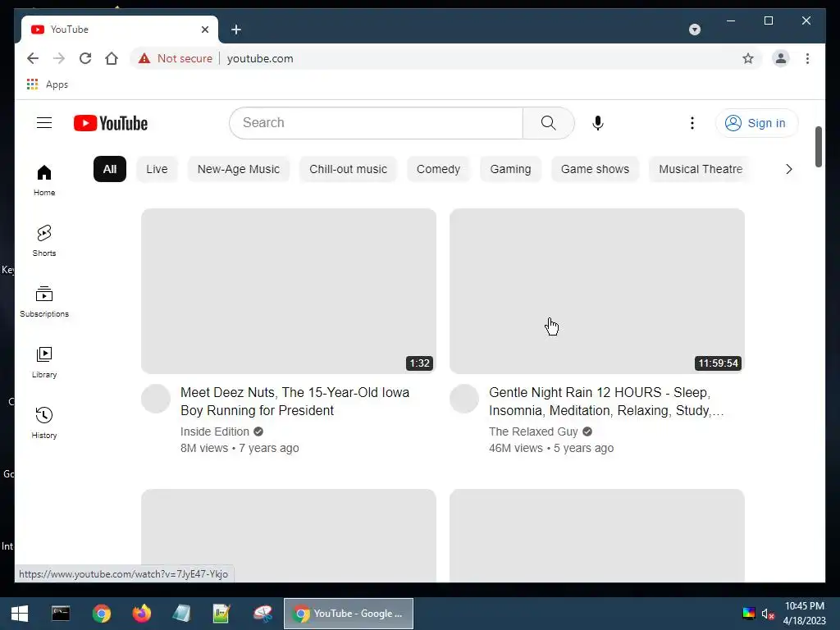Open Subscriptions in the sidebar
The height and width of the screenshot is (630, 840).
click(x=44, y=302)
